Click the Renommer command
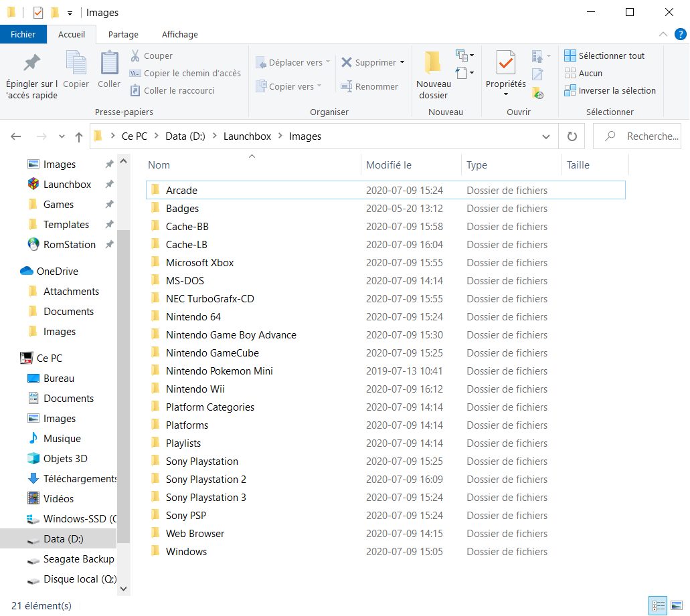 pyautogui.click(x=369, y=87)
